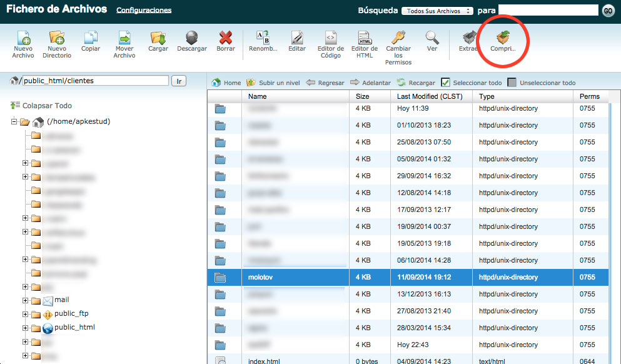621x364 pixels.
Task: Check the Seleccionar todo checkbox
Action: [x=445, y=83]
